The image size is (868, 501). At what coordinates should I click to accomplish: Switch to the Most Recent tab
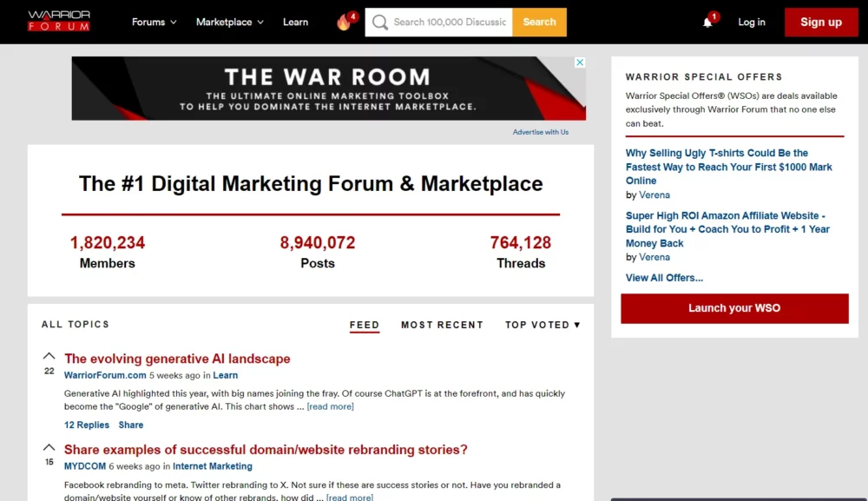443,325
